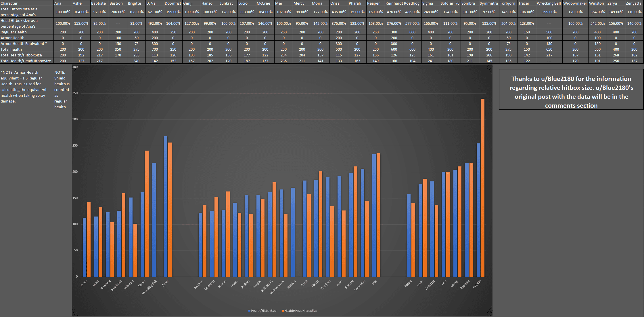Select Wrecking Ball's 299.00% total hitbox cell
644x317 pixels.
tap(549, 12)
